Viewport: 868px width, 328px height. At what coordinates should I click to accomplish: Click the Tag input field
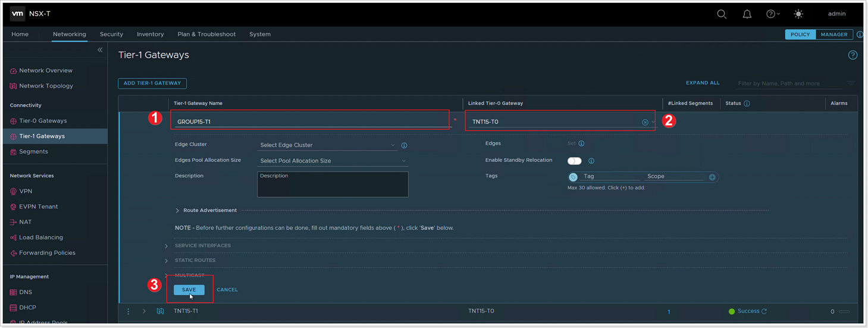[610, 176]
